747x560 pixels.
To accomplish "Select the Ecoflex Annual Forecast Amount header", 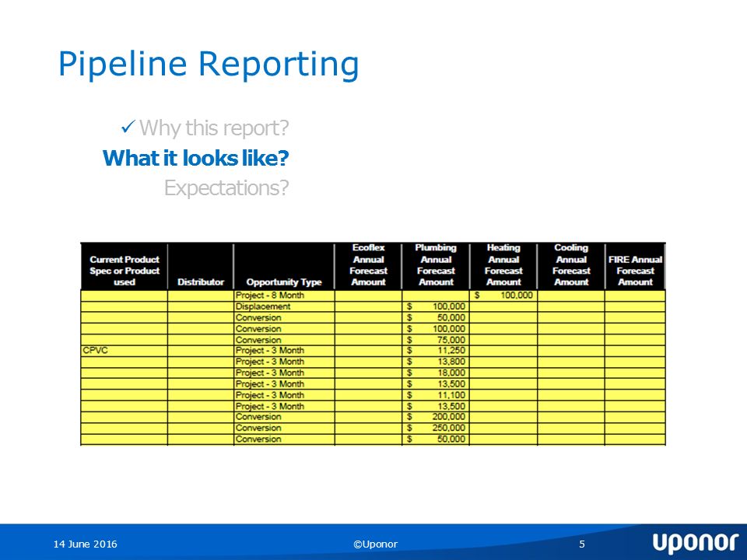I will point(368,266).
